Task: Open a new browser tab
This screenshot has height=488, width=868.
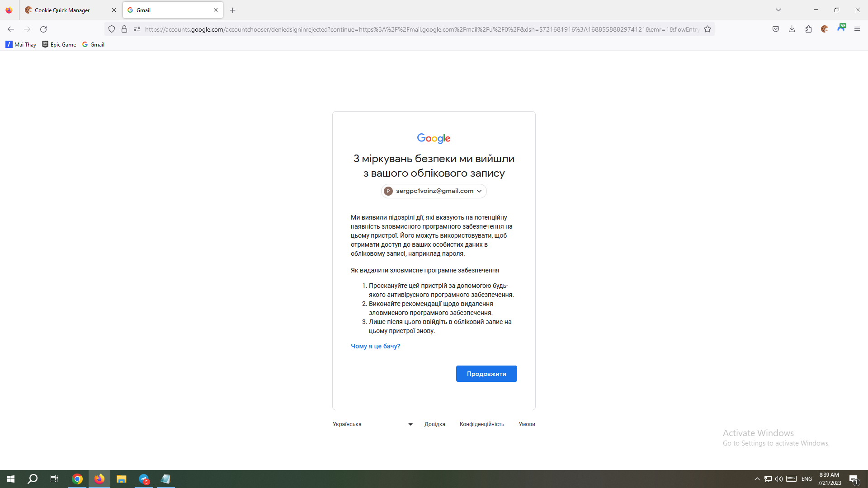Action: (x=233, y=10)
